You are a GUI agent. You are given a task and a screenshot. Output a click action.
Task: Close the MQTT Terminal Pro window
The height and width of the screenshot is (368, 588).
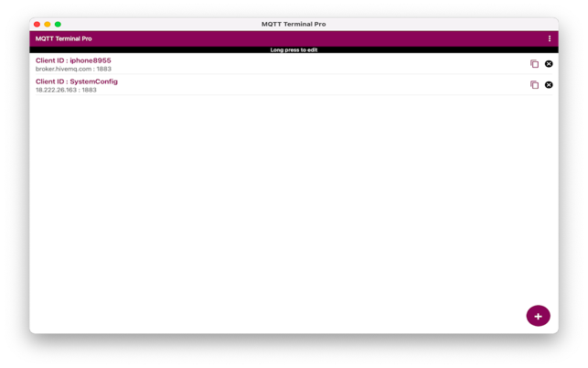(37, 25)
